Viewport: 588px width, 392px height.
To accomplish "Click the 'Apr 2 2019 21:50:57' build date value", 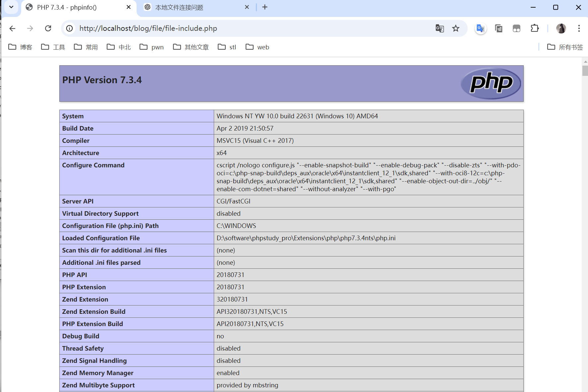I will [x=245, y=128].
